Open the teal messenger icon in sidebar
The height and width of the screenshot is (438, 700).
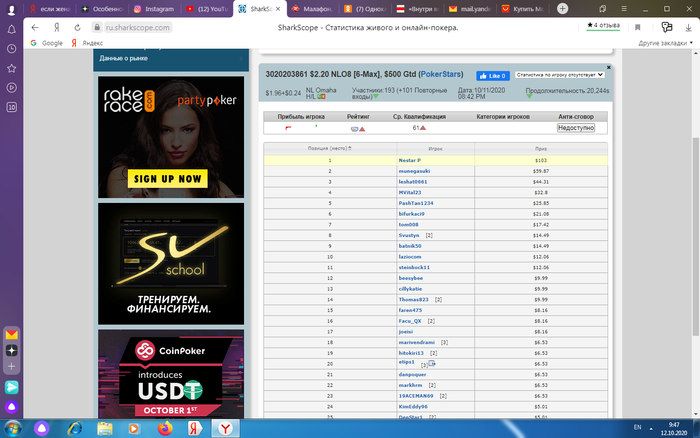coord(12,387)
